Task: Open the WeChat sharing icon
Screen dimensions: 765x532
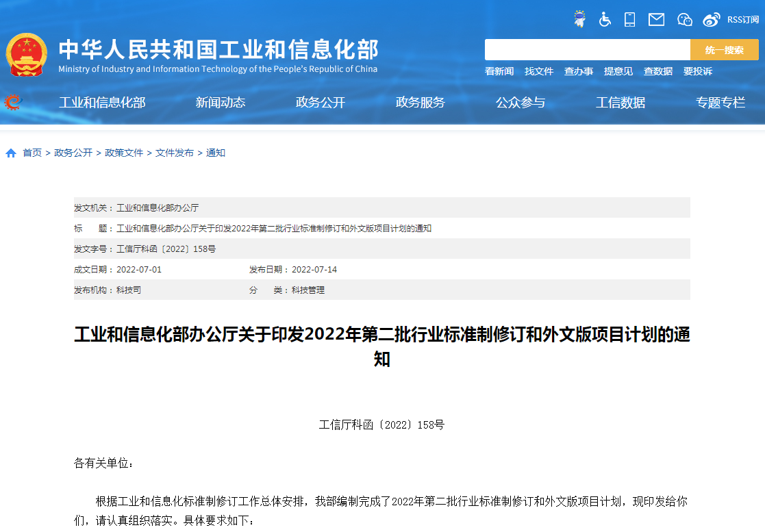Action: tap(684, 20)
